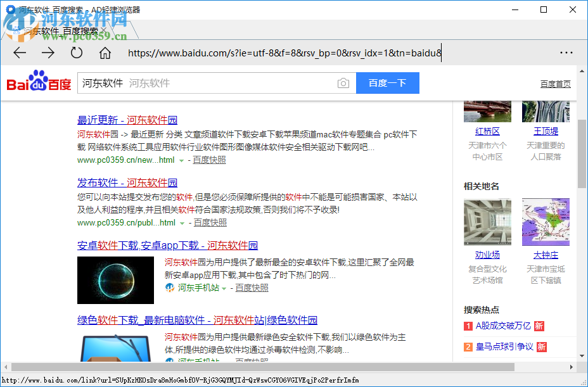Open 百度快照 for the 最近更新 result

pos(209,160)
